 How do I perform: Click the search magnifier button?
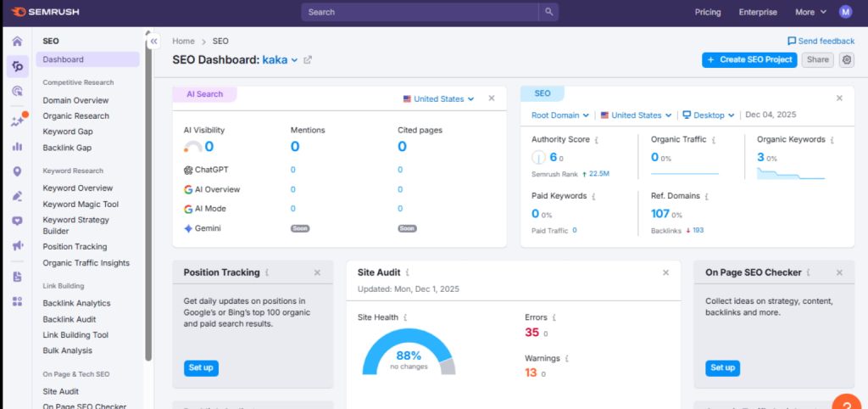point(548,12)
